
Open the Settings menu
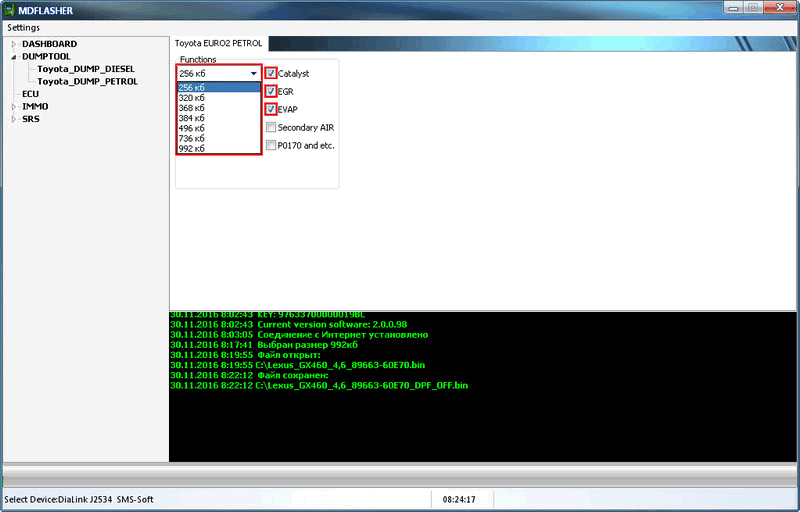click(x=23, y=28)
